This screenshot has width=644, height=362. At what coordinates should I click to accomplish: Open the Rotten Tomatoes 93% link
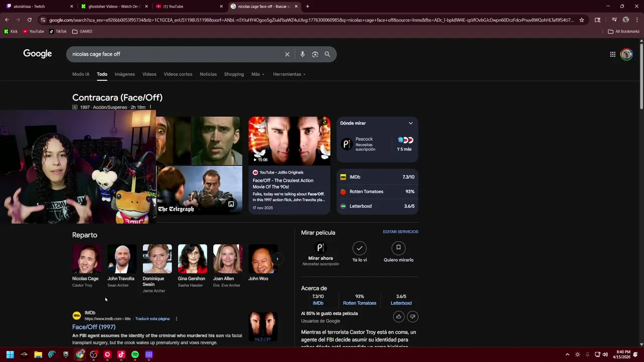[x=359, y=300]
